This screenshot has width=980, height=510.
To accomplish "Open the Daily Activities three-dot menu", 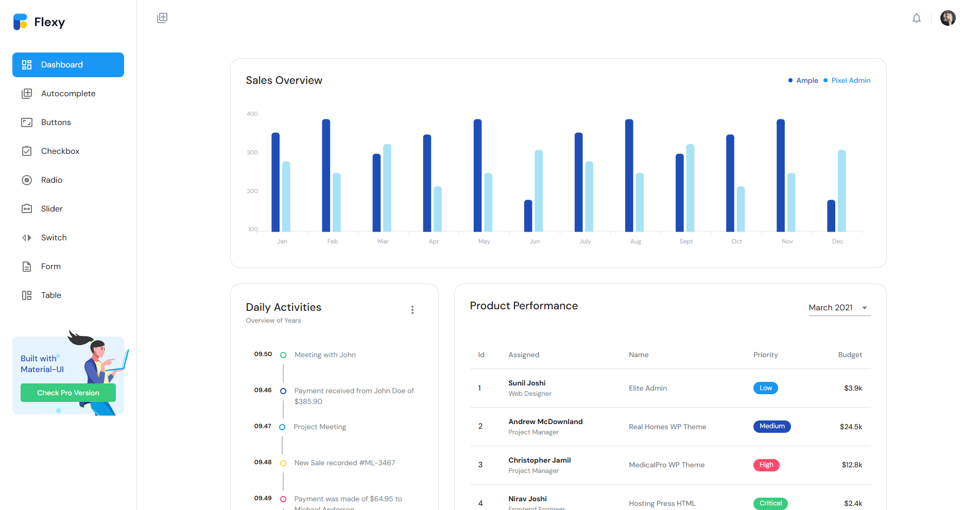I will (x=412, y=310).
